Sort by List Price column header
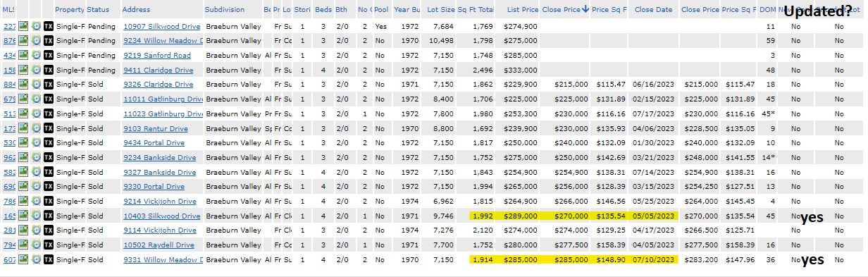The image size is (868, 277). (522, 10)
